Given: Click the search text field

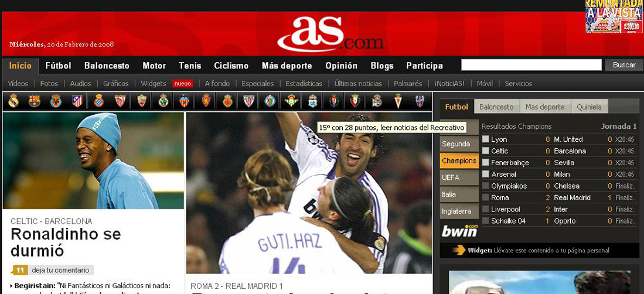Looking at the screenshot, I should [x=531, y=65].
